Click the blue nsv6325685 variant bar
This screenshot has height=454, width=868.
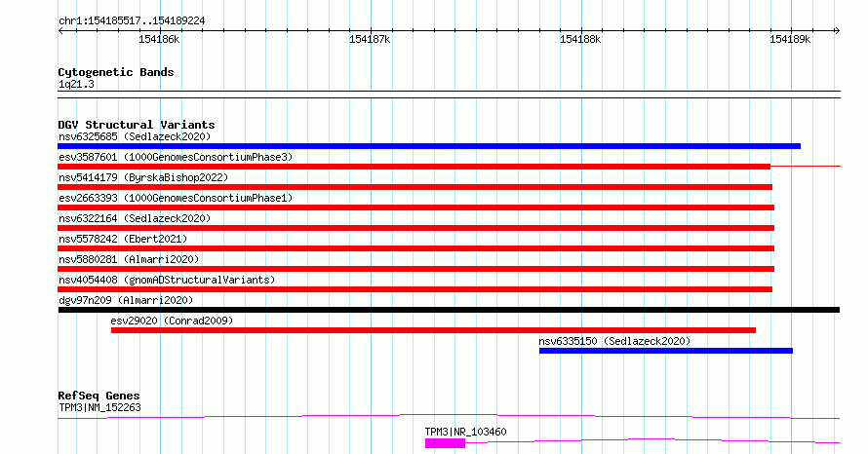[429, 146]
